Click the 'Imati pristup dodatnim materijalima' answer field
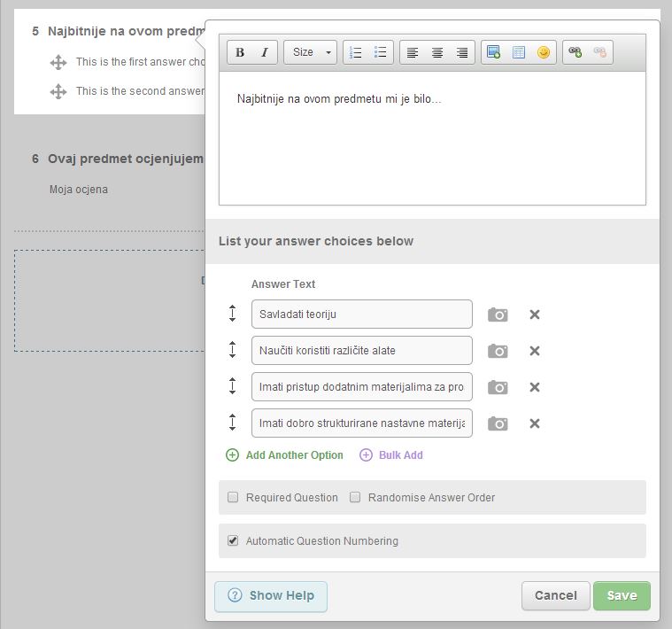 click(x=361, y=387)
